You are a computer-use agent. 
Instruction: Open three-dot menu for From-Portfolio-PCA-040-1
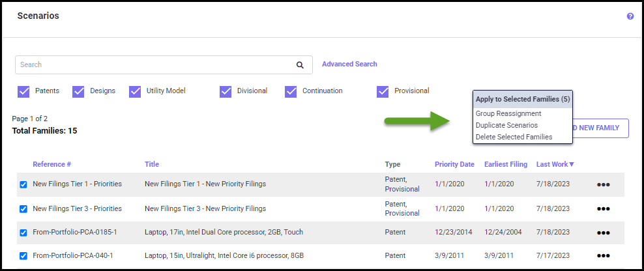coord(603,256)
